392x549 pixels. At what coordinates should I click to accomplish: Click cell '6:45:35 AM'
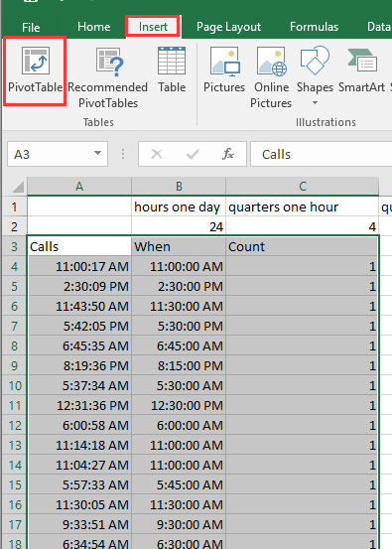[x=79, y=345]
